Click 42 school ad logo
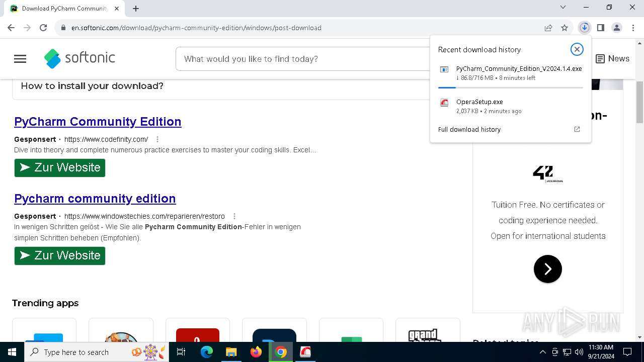Screen dimensions: 644x362 (x=547, y=174)
